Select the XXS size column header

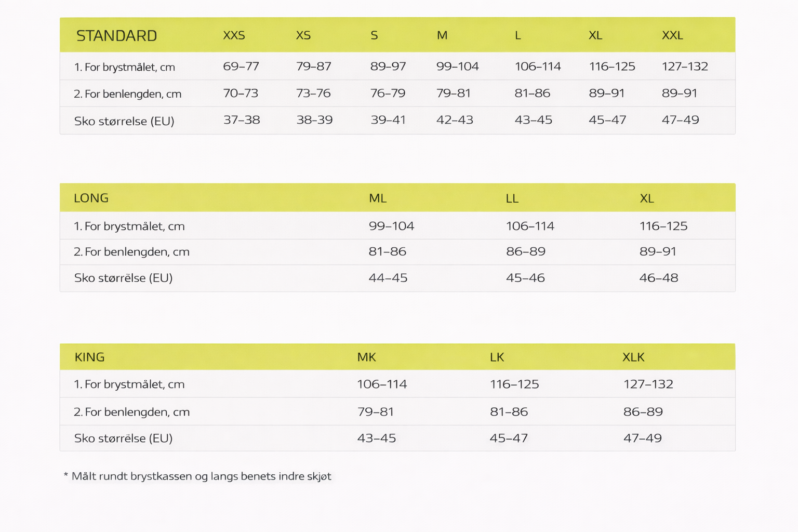[x=234, y=35]
